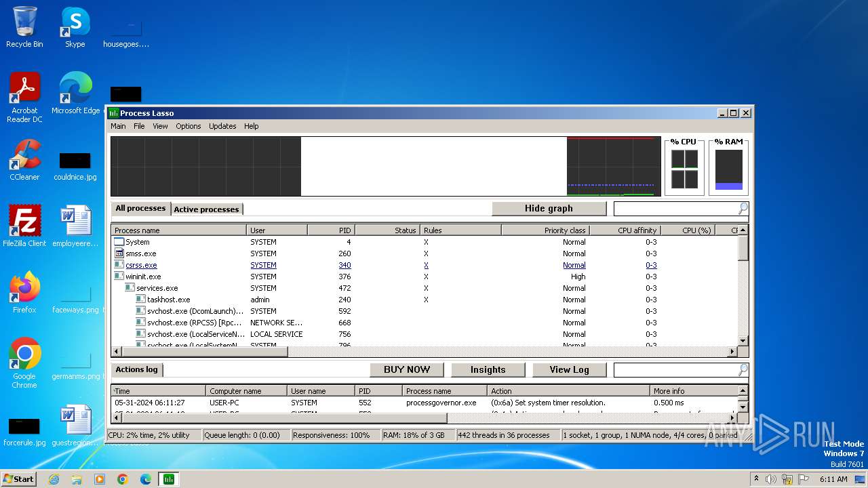The height and width of the screenshot is (488, 868).
Task: Click the View Log button
Action: [570, 370]
